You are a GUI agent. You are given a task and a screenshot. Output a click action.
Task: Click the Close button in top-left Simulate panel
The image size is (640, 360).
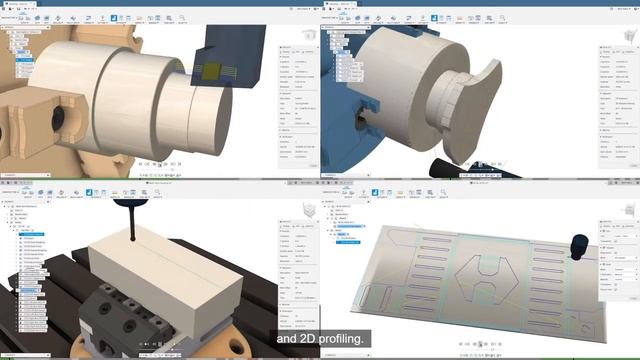pos(313,165)
